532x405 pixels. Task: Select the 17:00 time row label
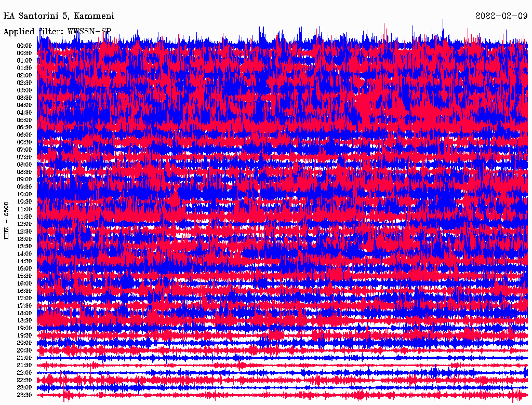coord(24,299)
